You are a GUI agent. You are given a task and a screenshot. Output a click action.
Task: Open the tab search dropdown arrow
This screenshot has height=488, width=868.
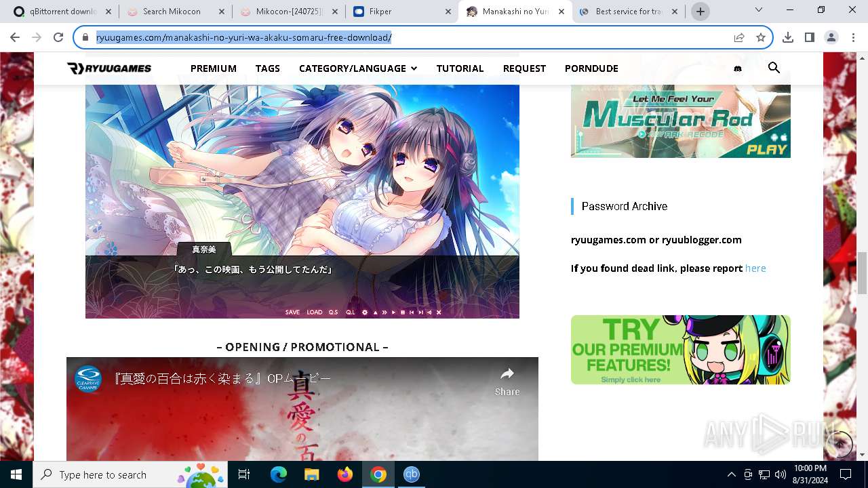(x=758, y=10)
